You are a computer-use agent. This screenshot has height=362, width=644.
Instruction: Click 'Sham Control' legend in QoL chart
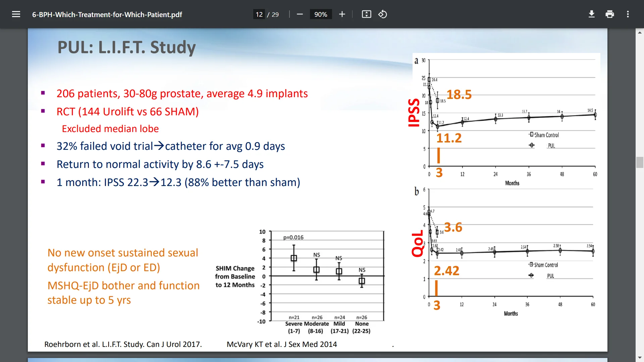543,265
